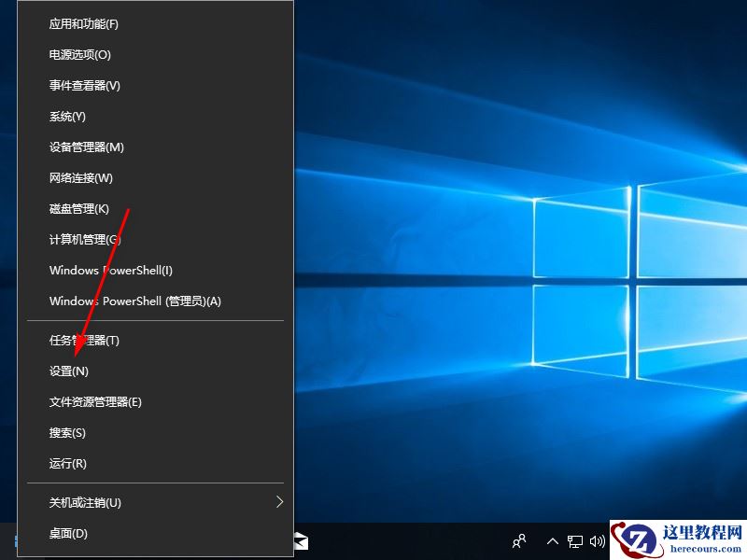Click the volume icon in the system tray

599,541
